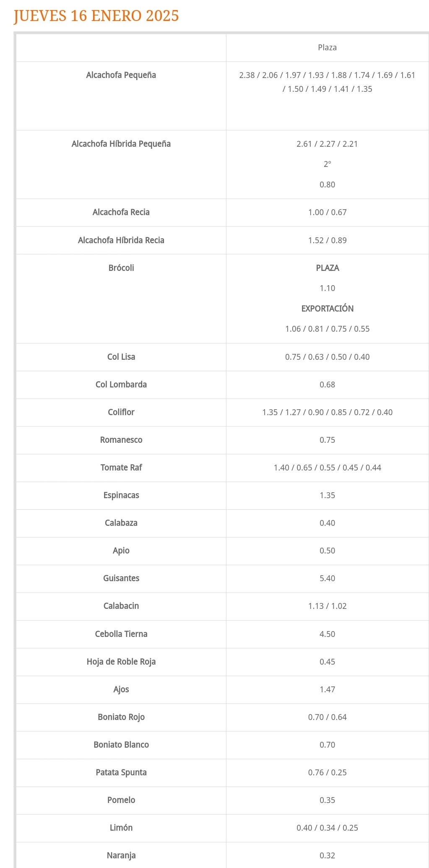The image size is (429, 868).
Task: Click the Alcachofa Pequeña row label
Action: coord(121,75)
